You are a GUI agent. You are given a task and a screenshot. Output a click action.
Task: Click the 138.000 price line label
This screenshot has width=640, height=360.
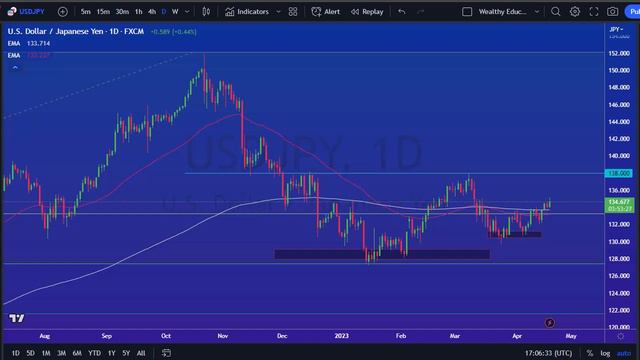618,173
